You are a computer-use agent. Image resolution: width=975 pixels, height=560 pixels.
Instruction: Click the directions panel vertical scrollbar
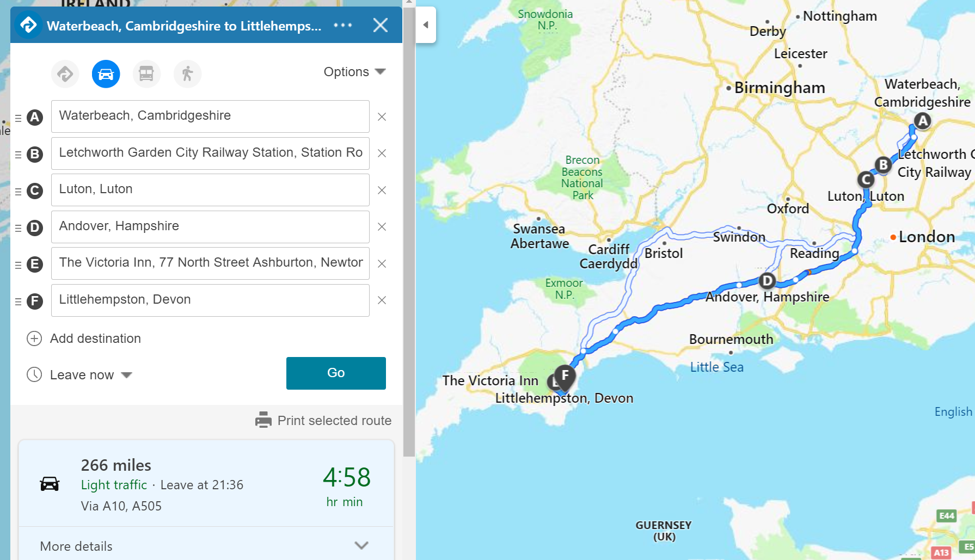(x=409, y=229)
